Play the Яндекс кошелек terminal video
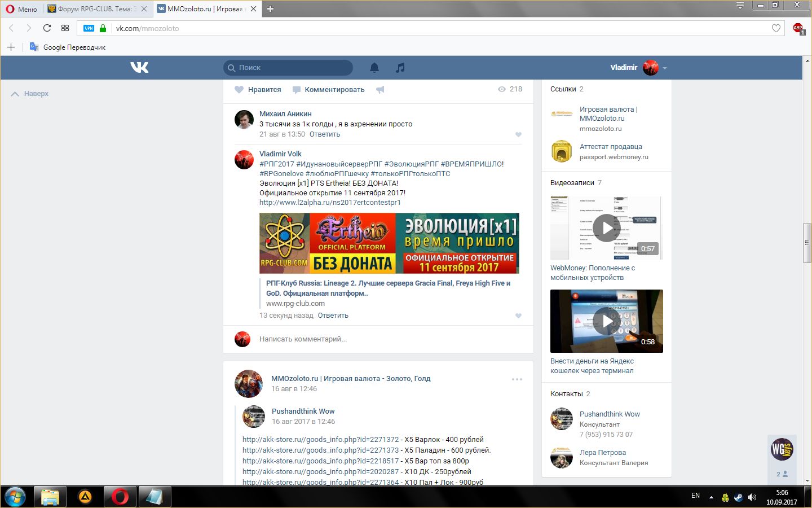The width and height of the screenshot is (812, 508). point(607,321)
